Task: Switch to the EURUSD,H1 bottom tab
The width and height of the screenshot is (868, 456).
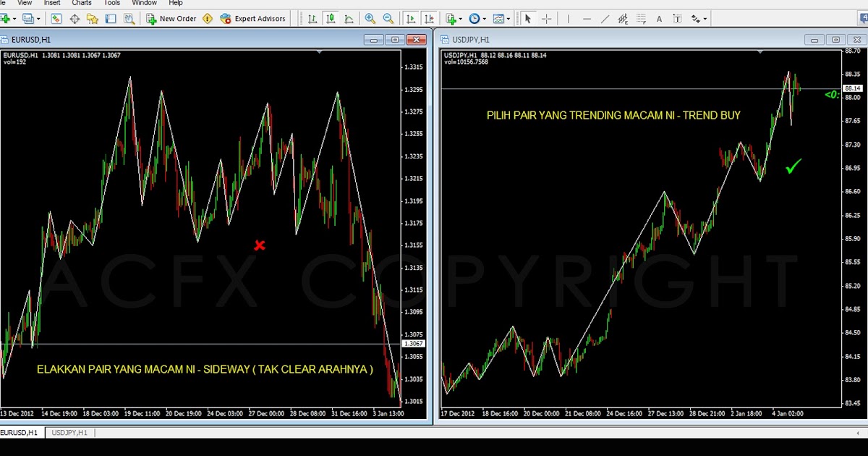Action: (22, 432)
